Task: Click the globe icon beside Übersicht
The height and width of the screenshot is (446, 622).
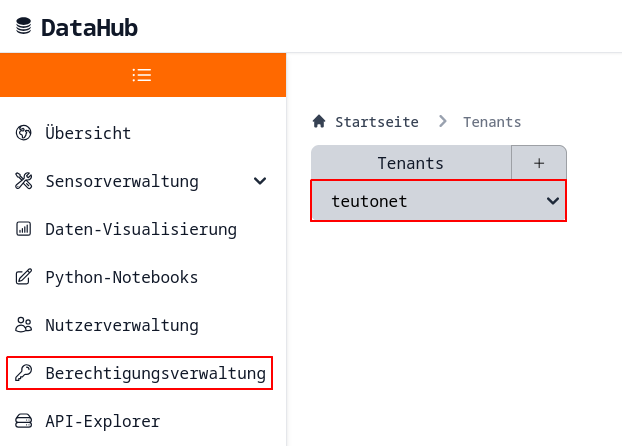Action: (x=24, y=133)
